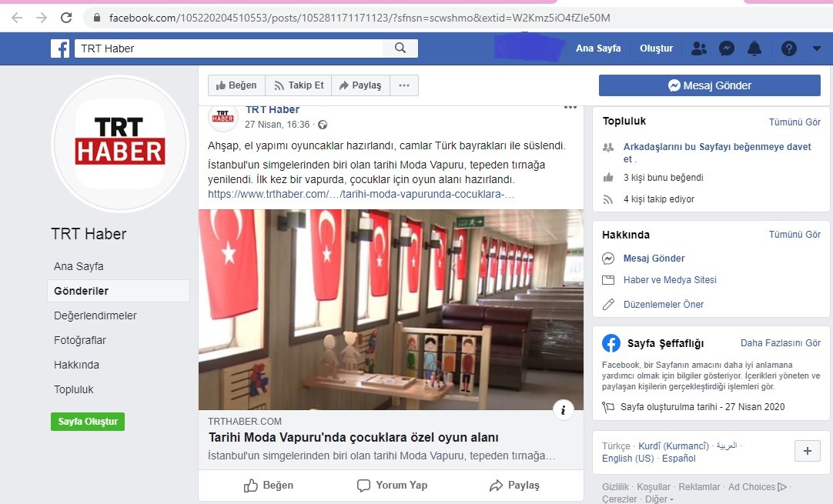
Task: Click the post public audience globe icon
Action: [x=323, y=125]
